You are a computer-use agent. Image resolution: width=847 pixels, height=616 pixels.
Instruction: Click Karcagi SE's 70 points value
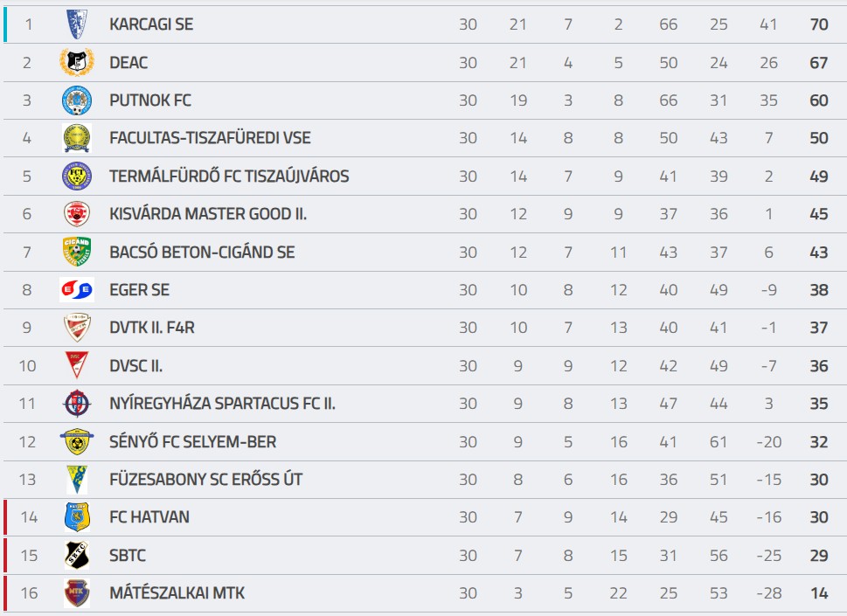pyautogui.click(x=819, y=24)
